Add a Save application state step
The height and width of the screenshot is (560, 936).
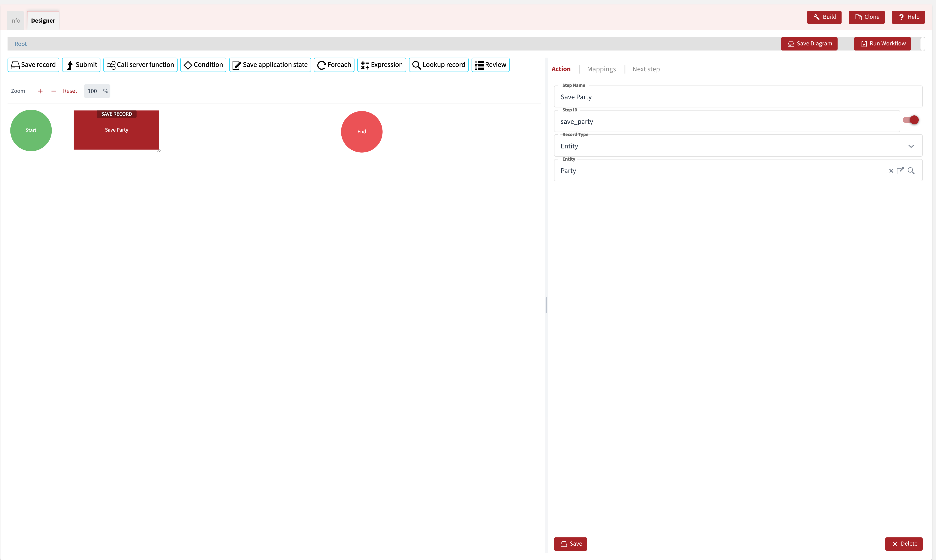point(270,64)
